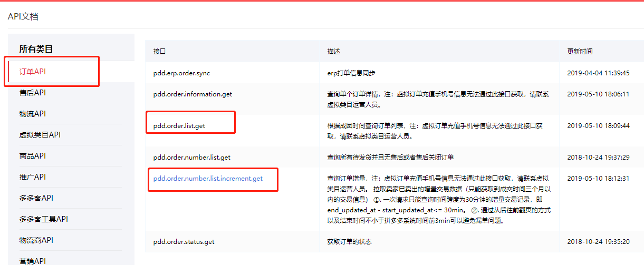Open the 推广API category
The image size is (644, 265).
point(33,177)
